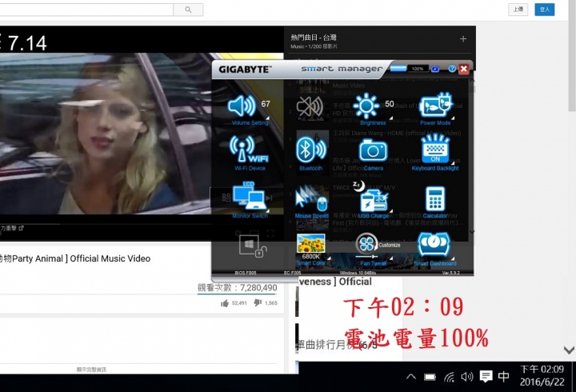Click the Customize label in Fan Tweak
The image size is (576, 392).
(390, 245)
